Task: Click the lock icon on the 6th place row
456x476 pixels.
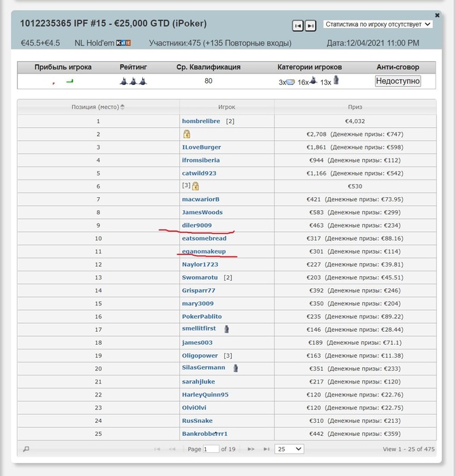Action: [195, 186]
